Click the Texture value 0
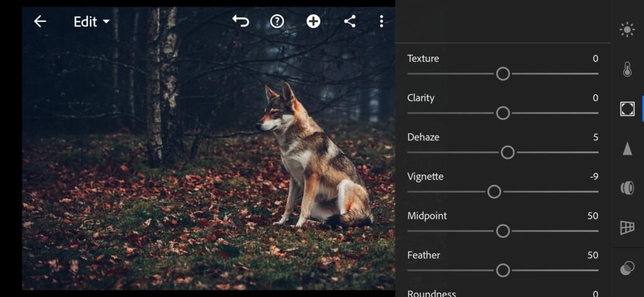Image resolution: width=644 pixels, height=297 pixels. 596,58
